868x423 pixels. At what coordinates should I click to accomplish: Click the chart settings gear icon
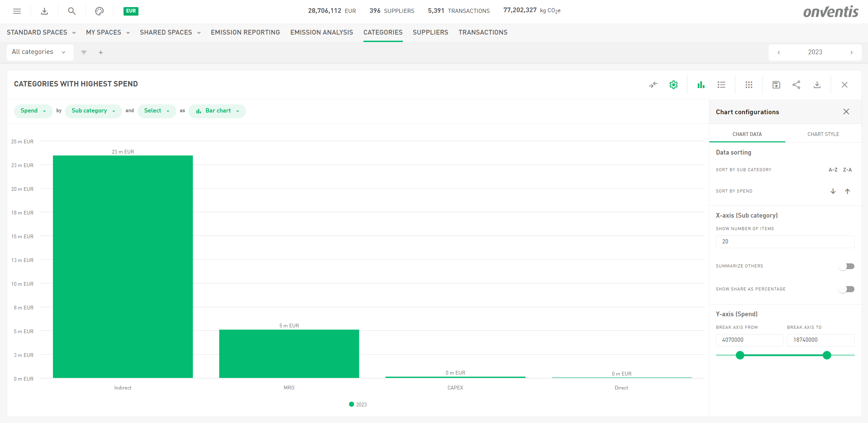(x=674, y=85)
